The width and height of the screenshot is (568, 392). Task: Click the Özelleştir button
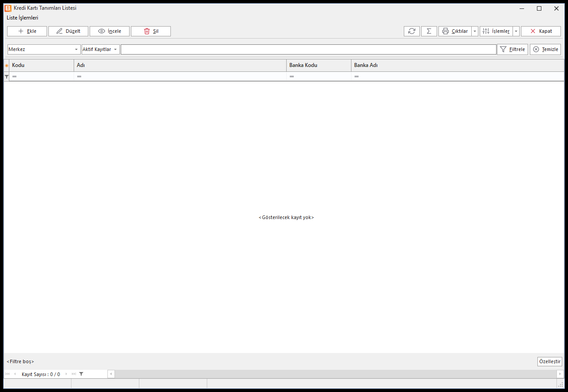(550, 361)
